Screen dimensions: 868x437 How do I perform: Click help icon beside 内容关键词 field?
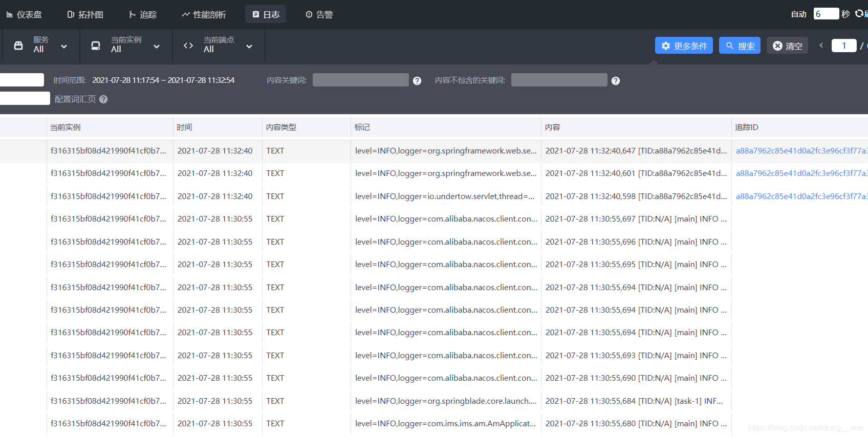click(417, 81)
